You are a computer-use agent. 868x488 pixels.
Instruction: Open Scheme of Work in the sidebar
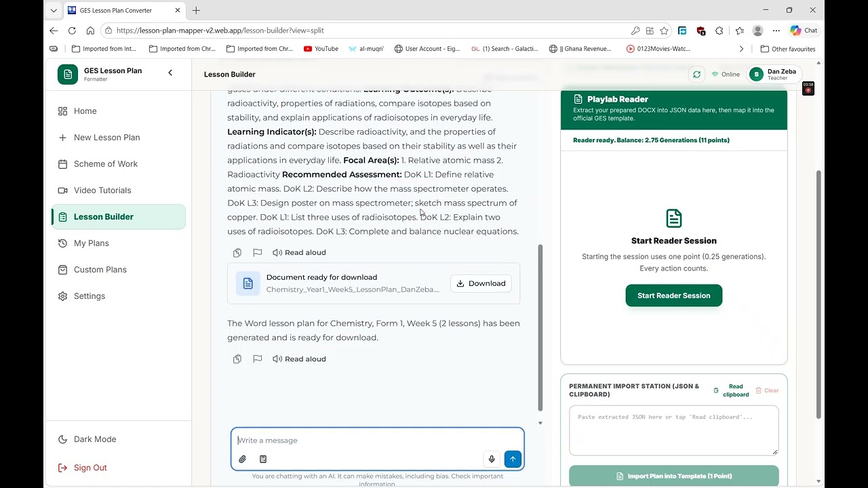point(118,164)
